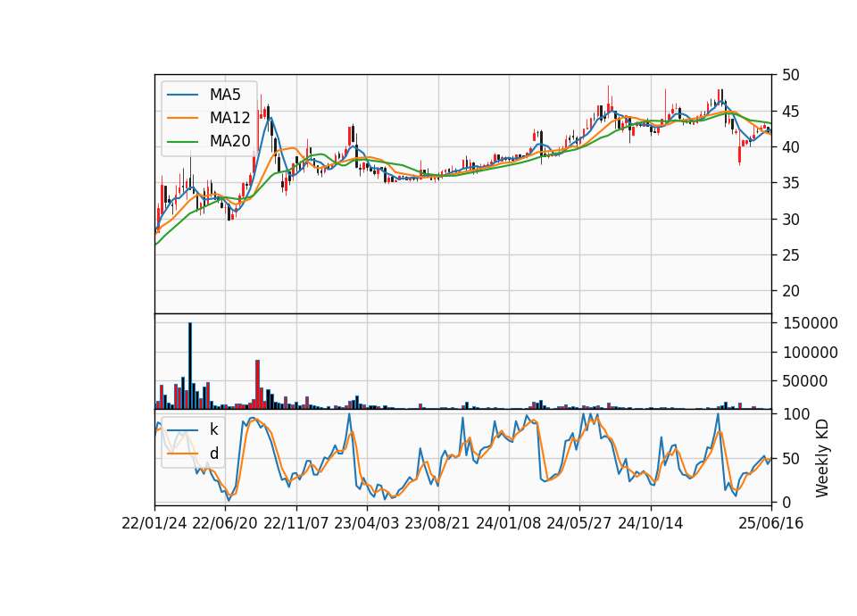The height and width of the screenshot is (616, 857).
Task: Click the 24/10/14 date label
Action: click(651, 523)
